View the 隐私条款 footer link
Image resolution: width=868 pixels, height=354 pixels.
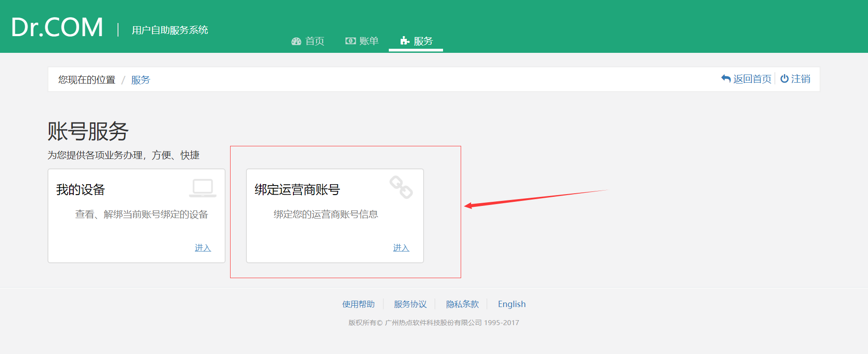pyautogui.click(x=462, y=304)
